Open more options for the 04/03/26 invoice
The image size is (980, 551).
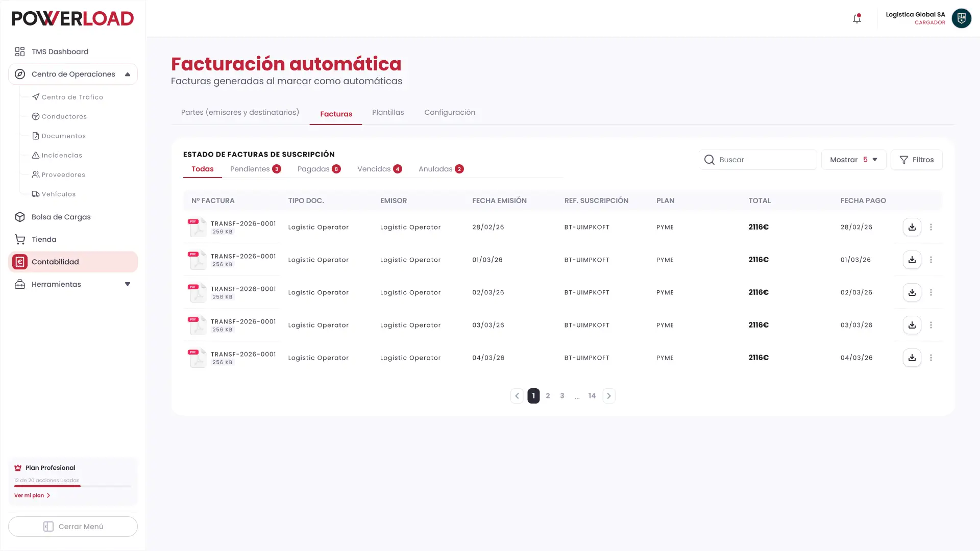(931, 358)
